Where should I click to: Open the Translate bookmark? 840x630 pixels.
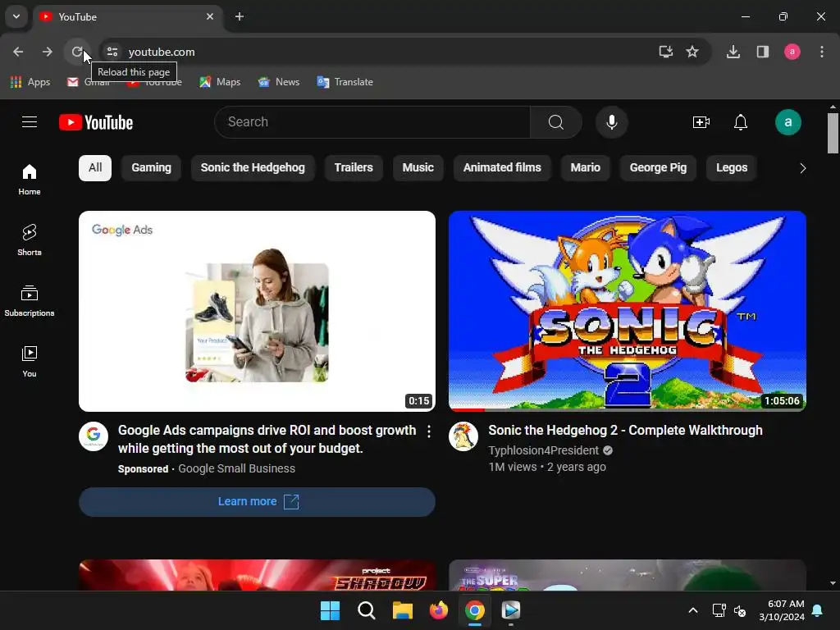(345, 82)
